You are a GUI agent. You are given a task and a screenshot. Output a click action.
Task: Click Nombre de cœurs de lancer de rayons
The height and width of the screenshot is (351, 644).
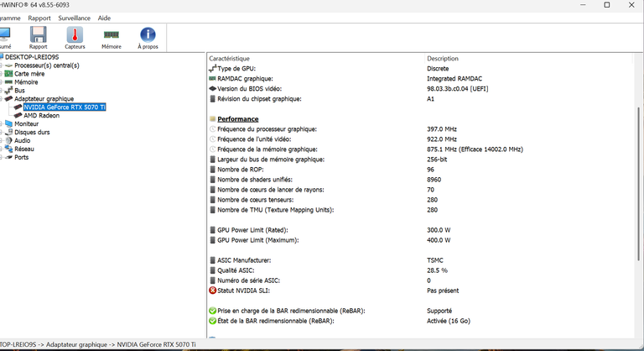pyautogui.click(x=271, y=190)
